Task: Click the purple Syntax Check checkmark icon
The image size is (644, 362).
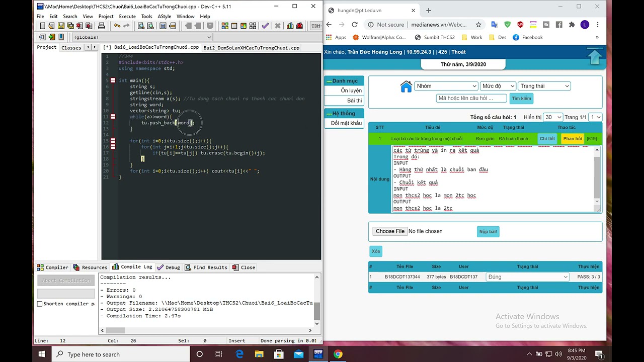Action: coord(265,26)
